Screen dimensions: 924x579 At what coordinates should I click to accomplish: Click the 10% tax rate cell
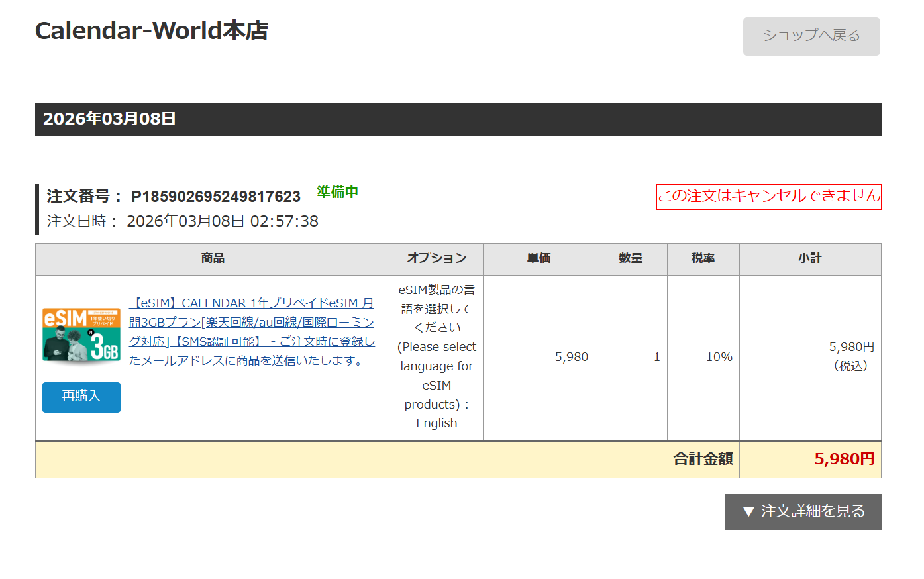click(703, 358)
